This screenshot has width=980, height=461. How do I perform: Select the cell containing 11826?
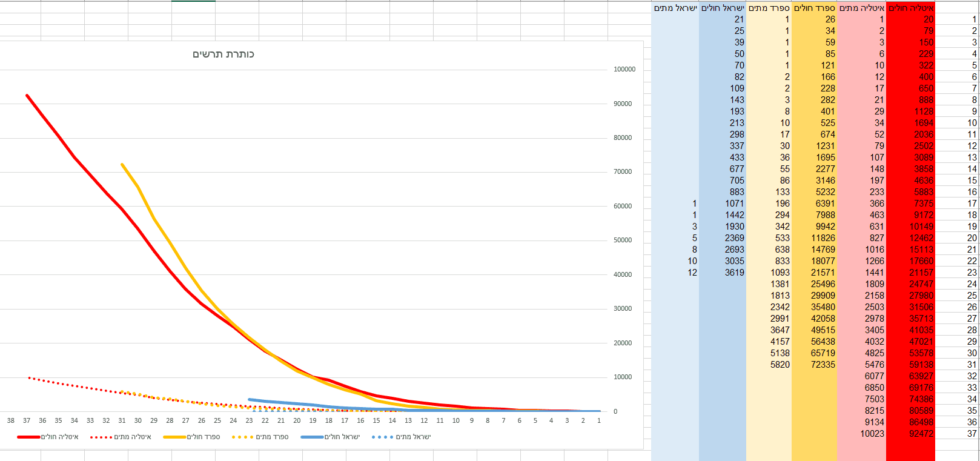814,238
